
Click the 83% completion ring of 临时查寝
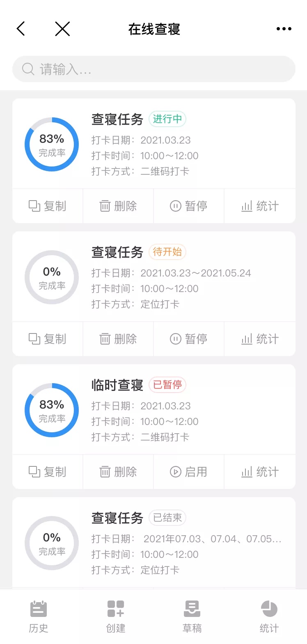coord(52,410)
